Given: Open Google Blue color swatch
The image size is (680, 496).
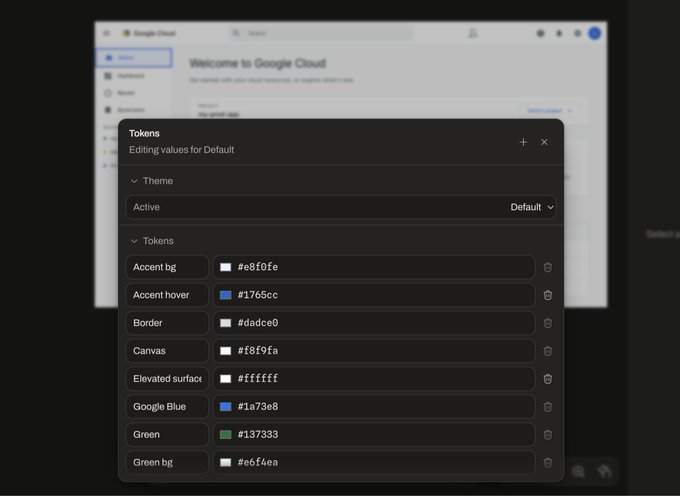Looking at the screenshot, I should point(226,407).
